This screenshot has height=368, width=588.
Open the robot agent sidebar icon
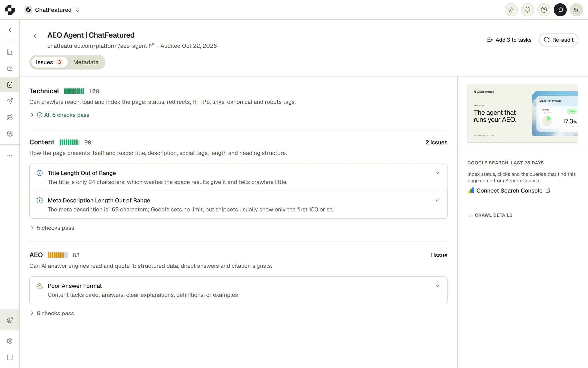coord(10,68)
